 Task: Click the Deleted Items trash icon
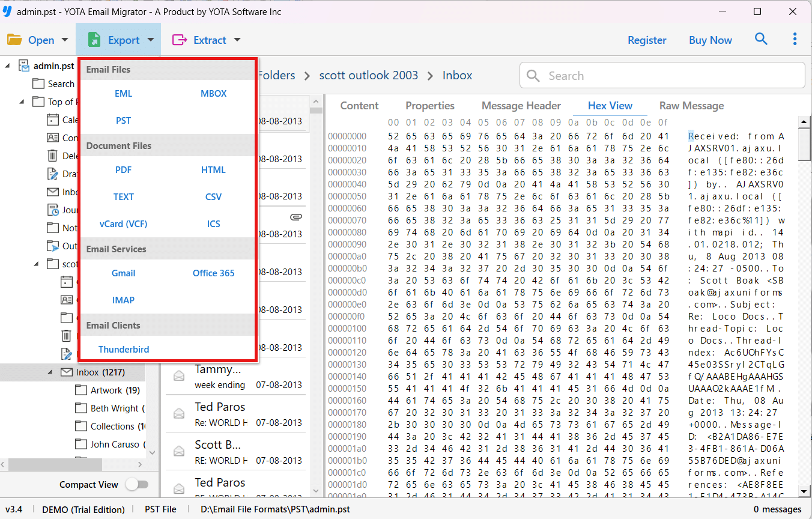(x=53, y=156)
